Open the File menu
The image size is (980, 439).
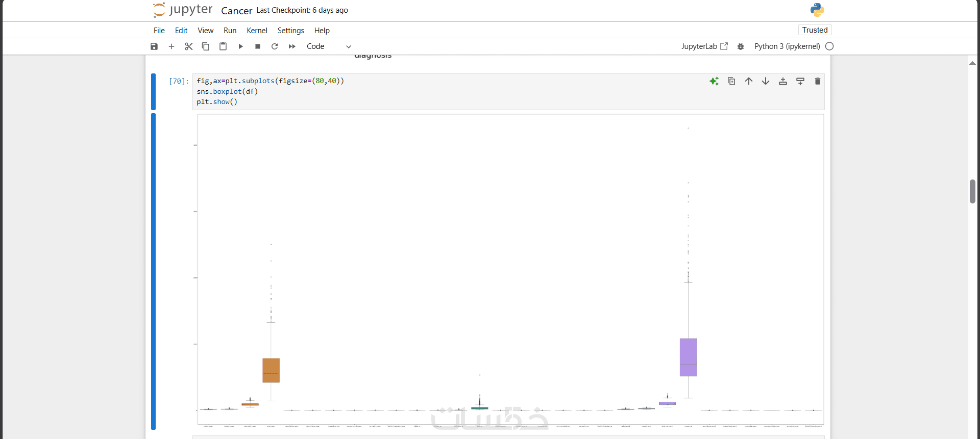[159, 31]
